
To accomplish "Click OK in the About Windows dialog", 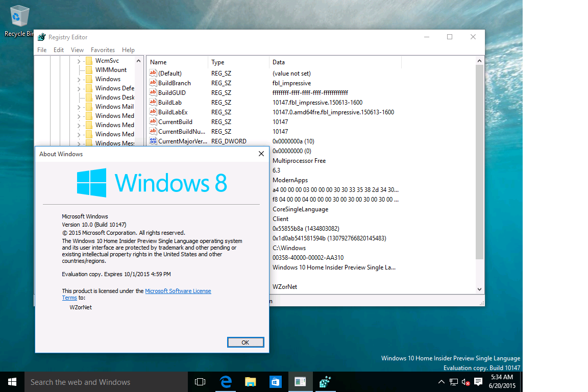I will click(246, 342).
